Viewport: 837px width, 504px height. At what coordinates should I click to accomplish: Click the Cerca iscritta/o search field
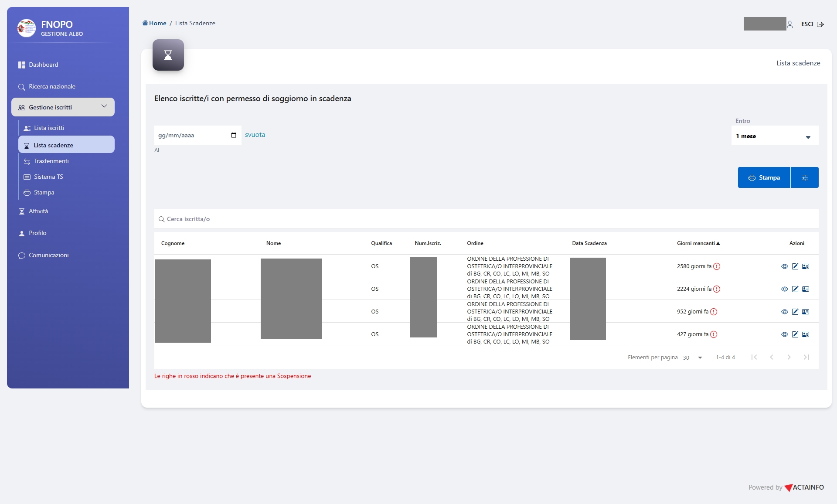[486, 219]
